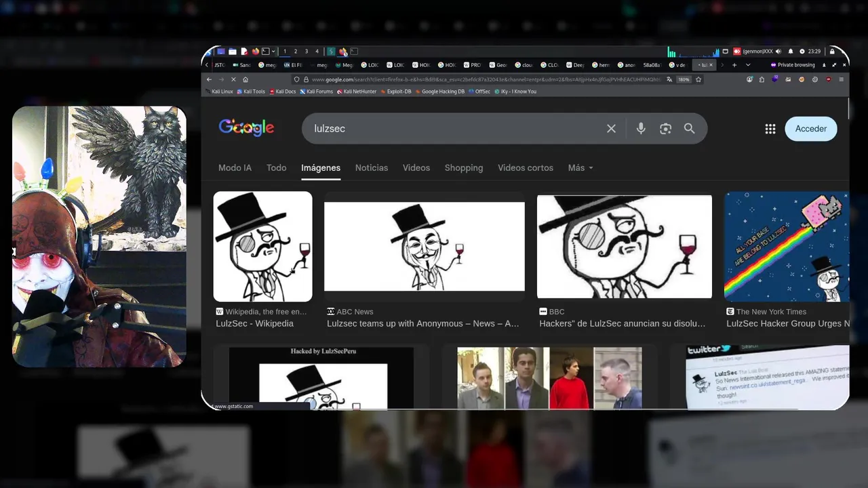Bookmark this page with the star icon
This screenshot has width=868, height=488.
coord(698,79)
